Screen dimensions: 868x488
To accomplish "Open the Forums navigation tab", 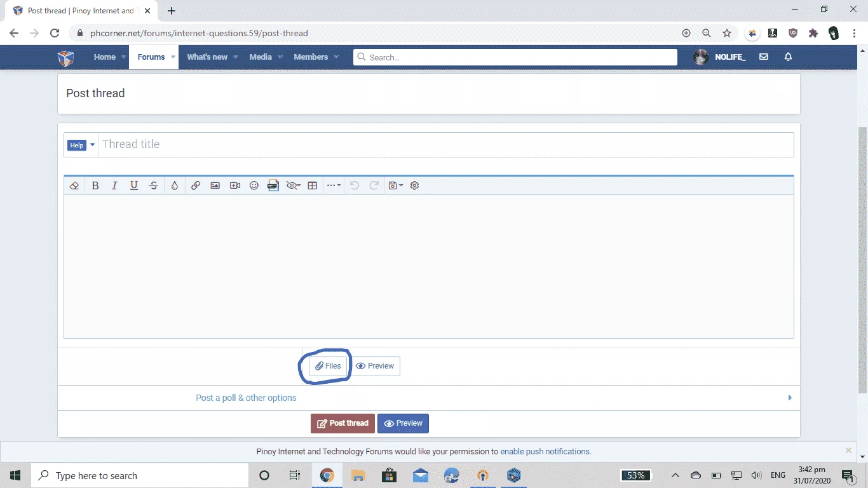I will pos(151,57).
